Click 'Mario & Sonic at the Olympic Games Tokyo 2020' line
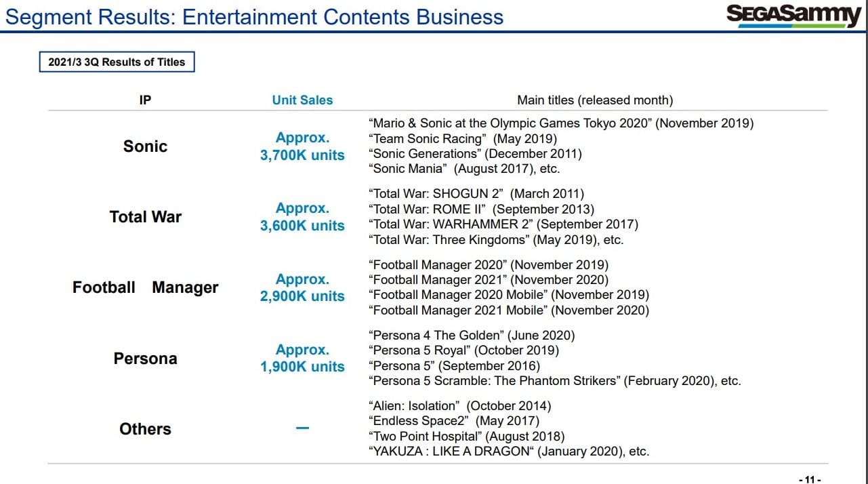 [561, 123]
